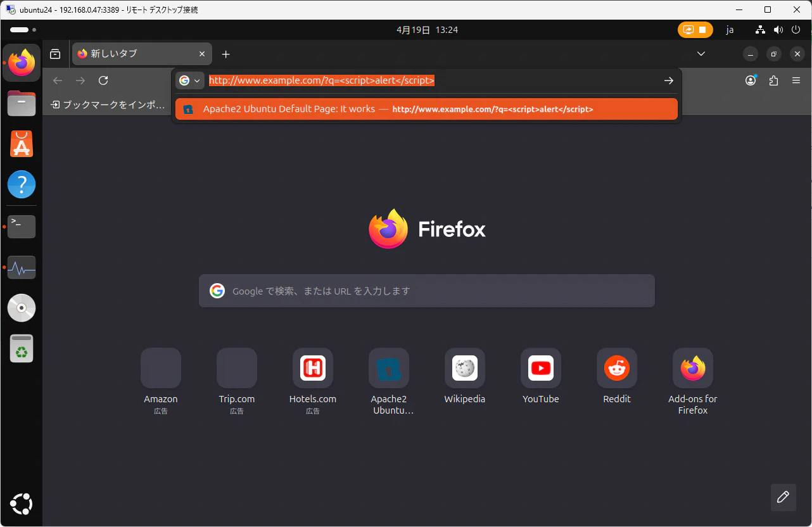This screenshot has width=812, height=527.
Task: Open Terminal from the dock
Action: pos(22,227)
